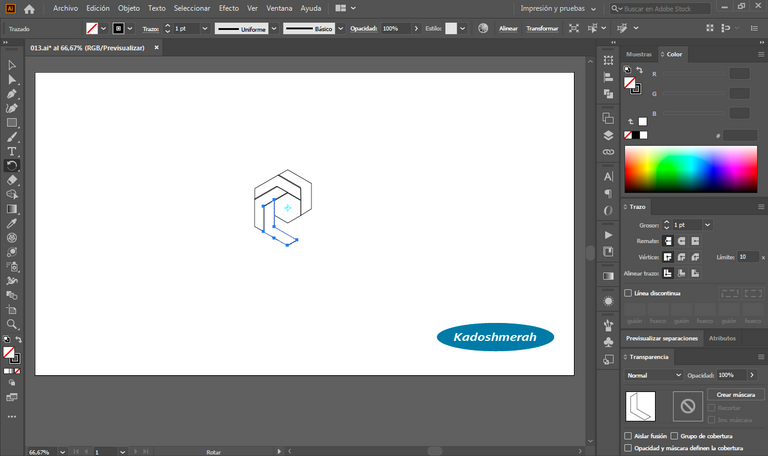The width and height of the screenshot is (768, 456).
Task: Open the stroke weight 1 pt dropdown
Action: [205, 28]
